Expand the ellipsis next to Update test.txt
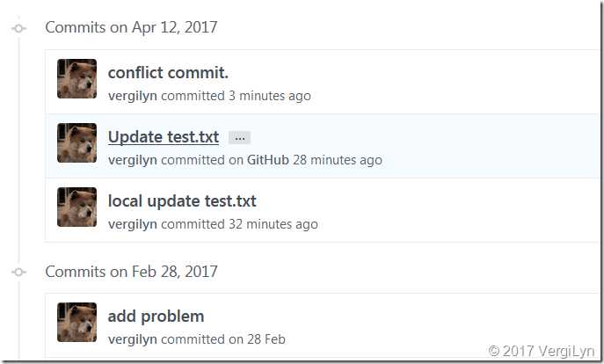This screenshot has height=364, width=604. (239, 138)
